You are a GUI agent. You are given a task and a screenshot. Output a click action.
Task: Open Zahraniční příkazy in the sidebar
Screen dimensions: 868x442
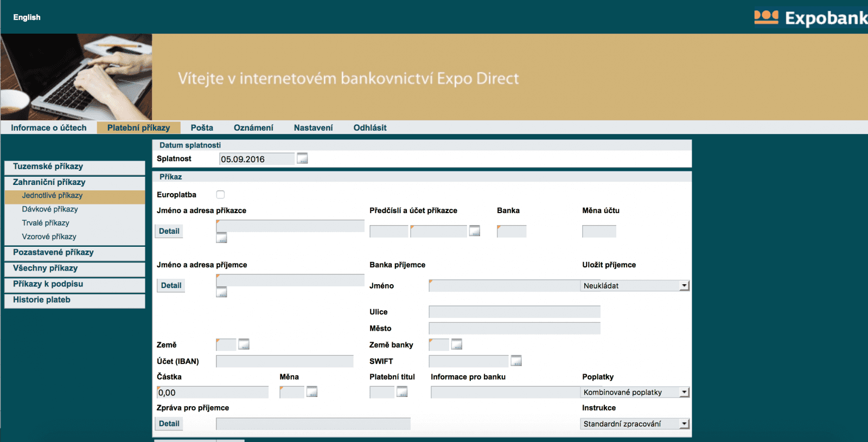(75, 182)
